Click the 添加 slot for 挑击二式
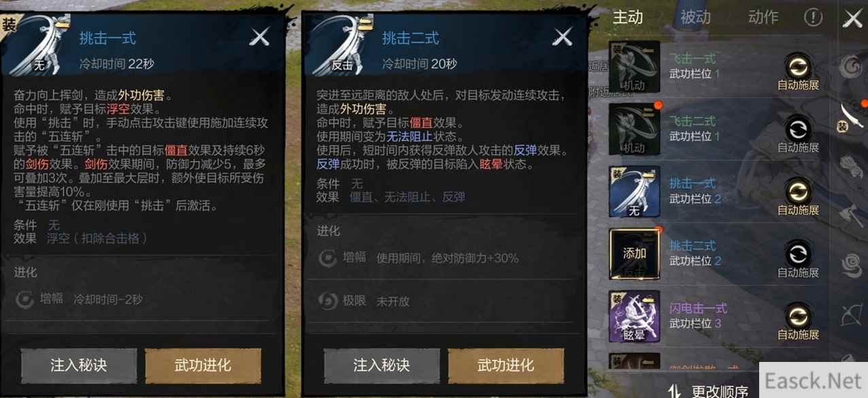 (x=635, y=254)
